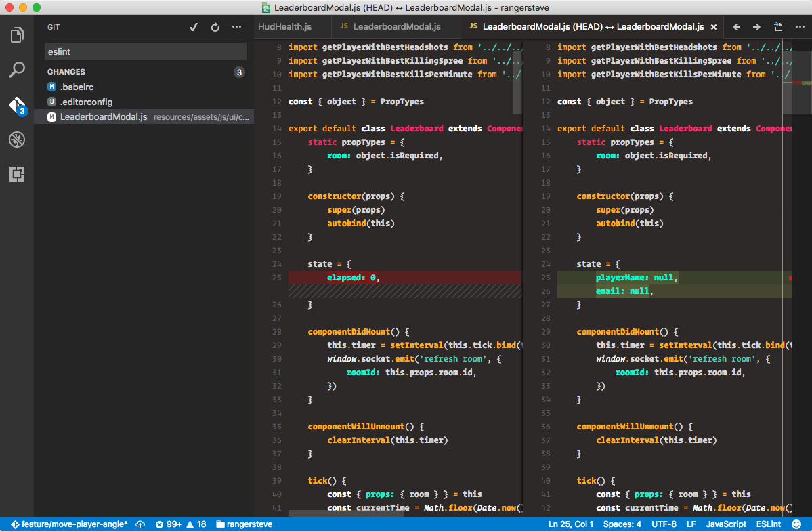Open the Debug view icon
Viewport: 812px width, 531px height.
pos(17,140)
